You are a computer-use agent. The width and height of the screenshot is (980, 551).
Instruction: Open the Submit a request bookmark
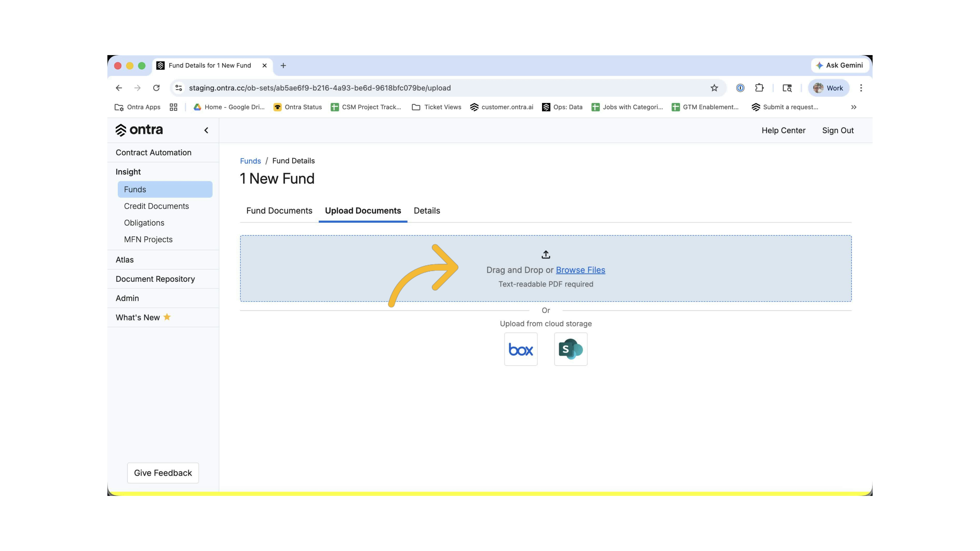pos(785,107)
